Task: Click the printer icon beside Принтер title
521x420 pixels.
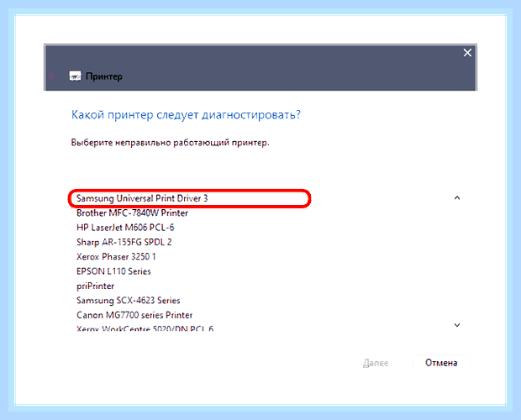Action: coord(75,76)
